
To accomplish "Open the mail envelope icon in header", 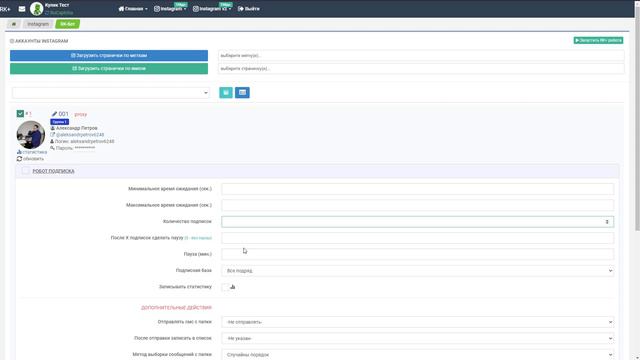I will tap(22, 9).
